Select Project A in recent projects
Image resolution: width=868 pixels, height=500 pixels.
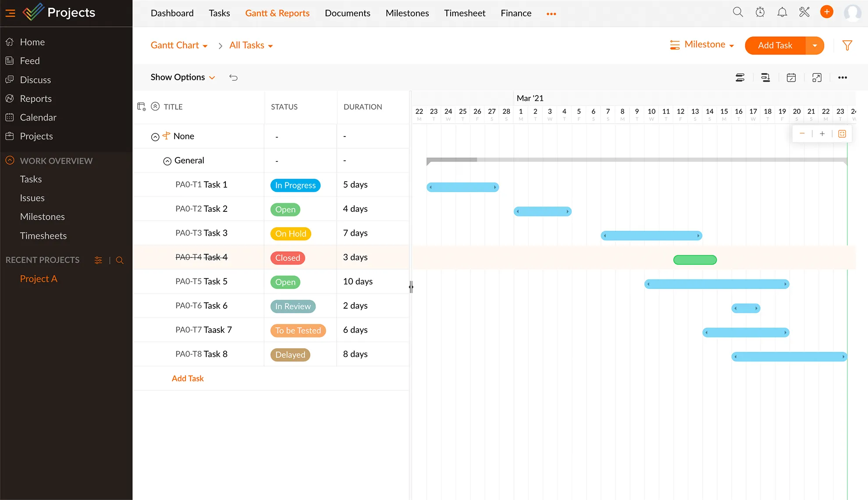(x=38, y=278)
